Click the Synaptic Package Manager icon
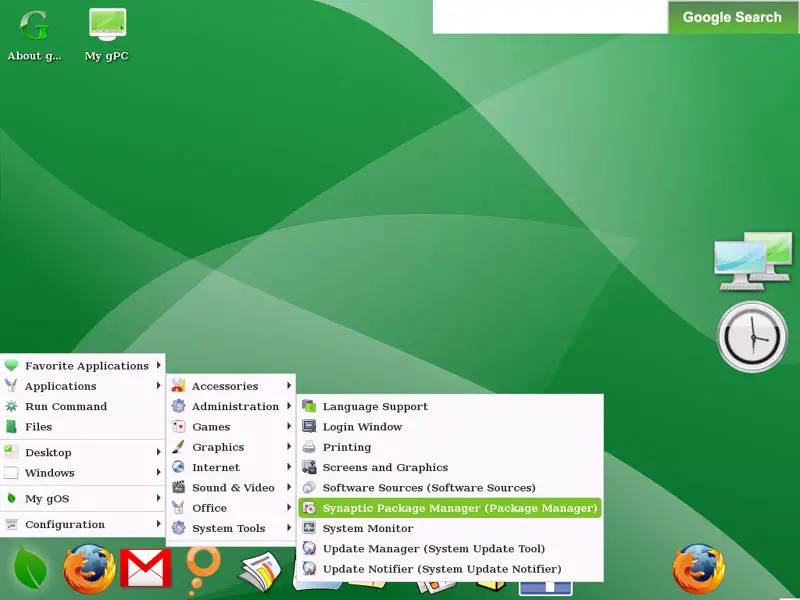Viewport: 800px width, 600px height. 309,508
